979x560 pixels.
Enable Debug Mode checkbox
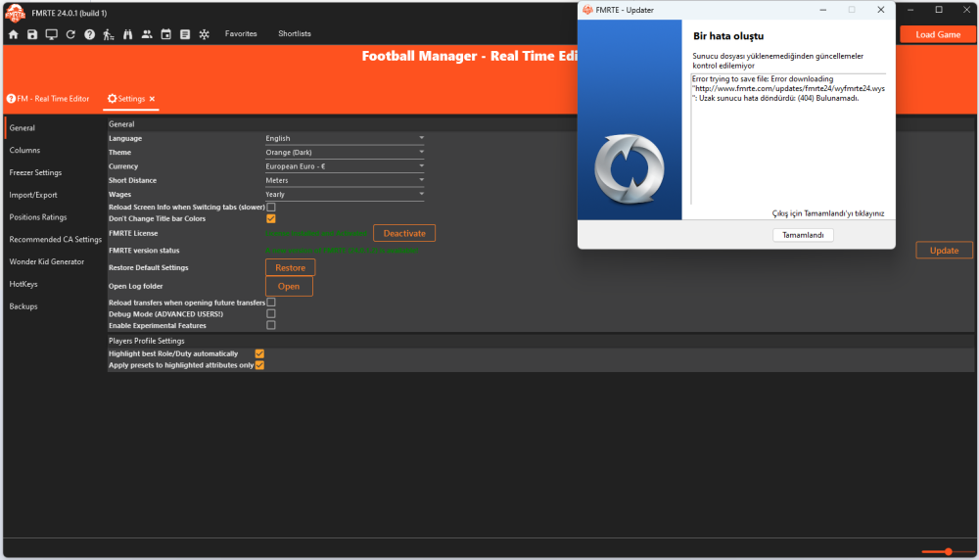[x=271, y=314]
